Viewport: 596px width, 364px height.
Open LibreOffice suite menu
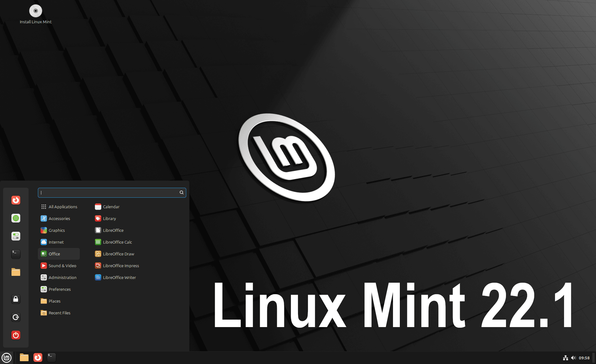pos(112,230)
